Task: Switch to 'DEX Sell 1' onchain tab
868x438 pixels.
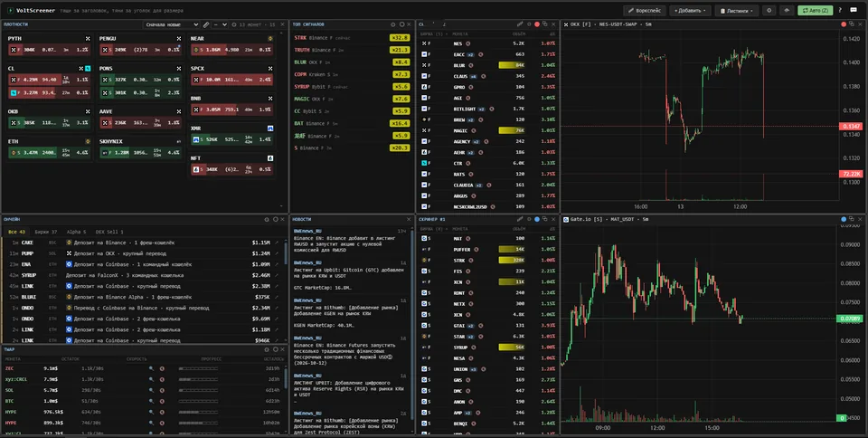Action: 109,232
